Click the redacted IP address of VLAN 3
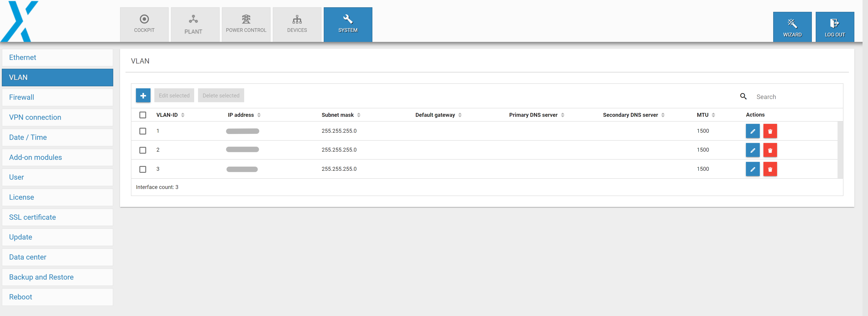Image resolution: width=868 pixels, height=316 pixels. [x=242, y=169]
